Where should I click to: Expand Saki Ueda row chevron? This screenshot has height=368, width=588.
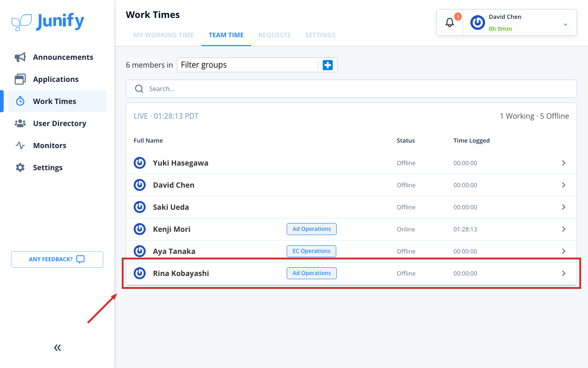[564, 207]
